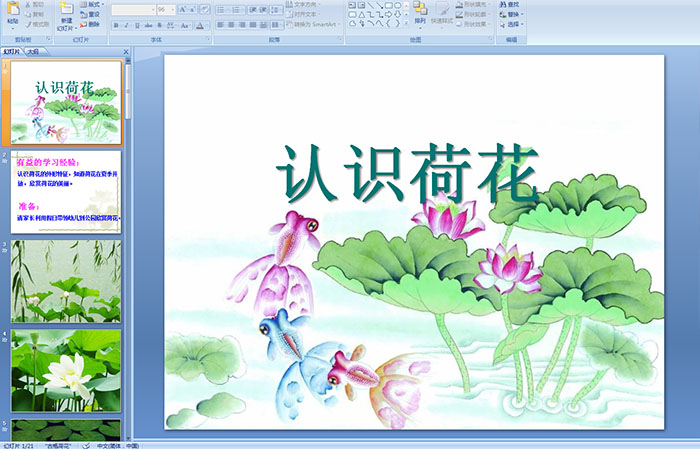
Task: Toggle Italic text formatting
Action: [x=124, y=25]
